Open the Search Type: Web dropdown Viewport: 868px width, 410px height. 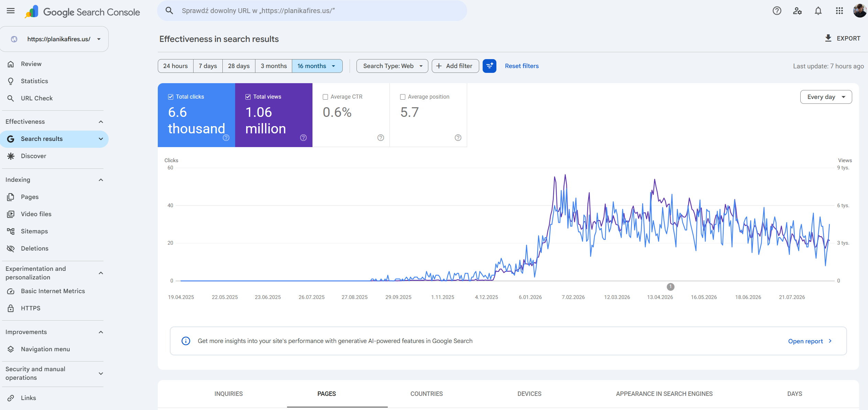click(392, 66)
